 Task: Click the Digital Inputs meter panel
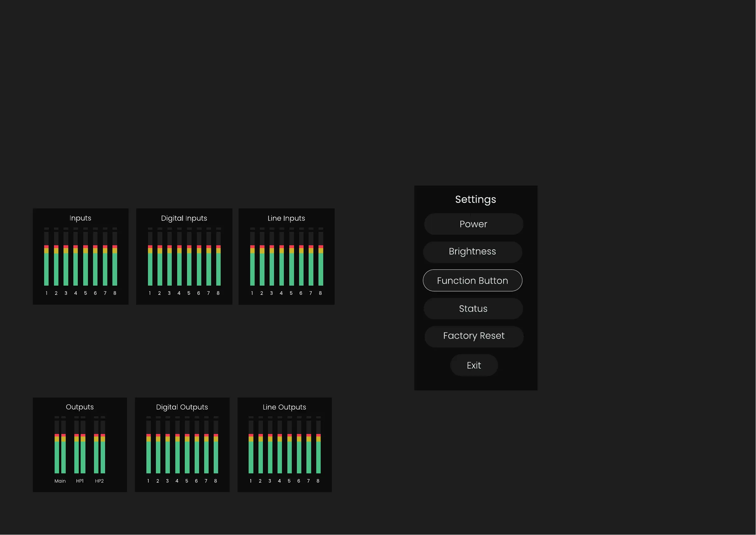click(x=184, y=256)
